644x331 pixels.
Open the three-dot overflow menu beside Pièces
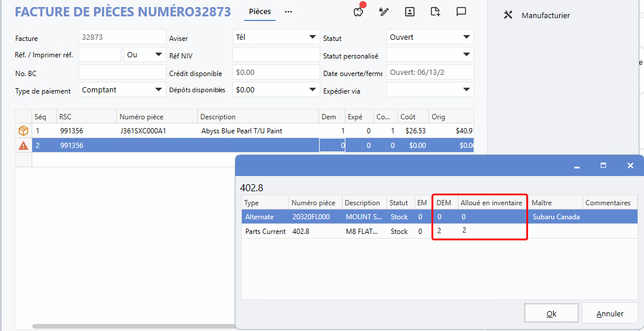288,12
